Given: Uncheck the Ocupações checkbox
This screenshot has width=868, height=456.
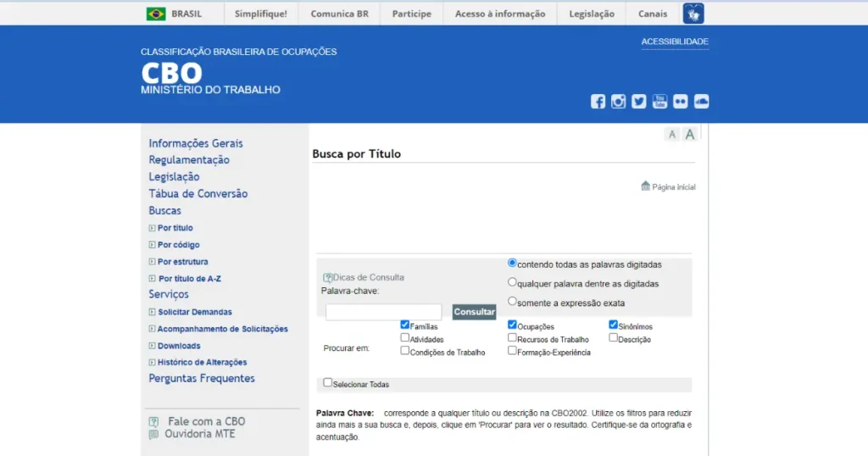Looking at the screenshot, I should (512, 325).
